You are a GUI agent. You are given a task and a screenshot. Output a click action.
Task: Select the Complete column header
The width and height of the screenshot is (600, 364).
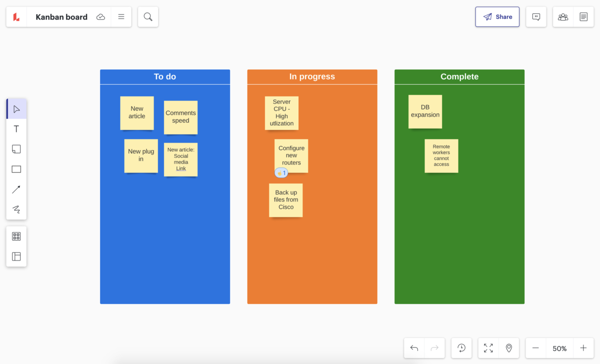(459, 76)
